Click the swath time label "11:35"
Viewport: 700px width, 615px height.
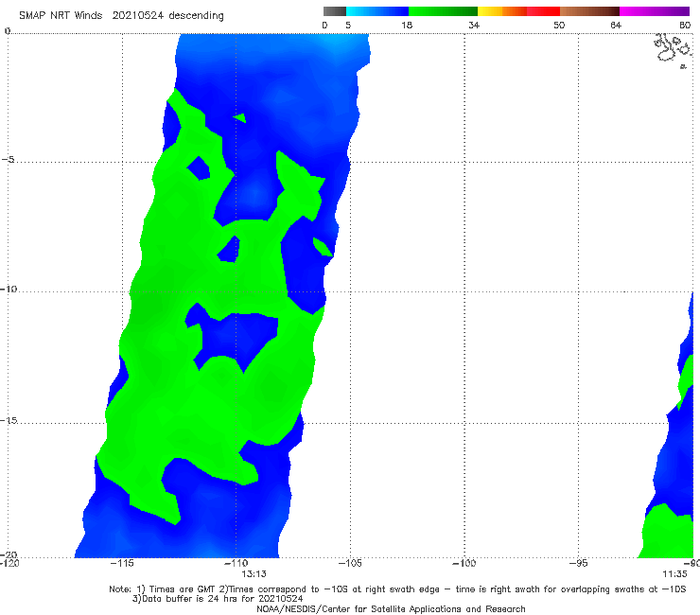coord(674,574)
